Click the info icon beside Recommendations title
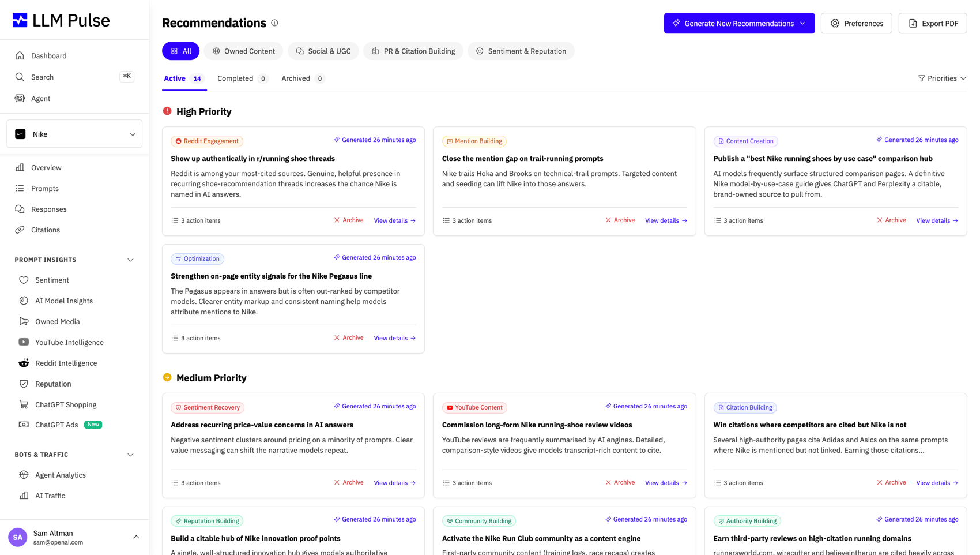 click(x=274, y=23)
